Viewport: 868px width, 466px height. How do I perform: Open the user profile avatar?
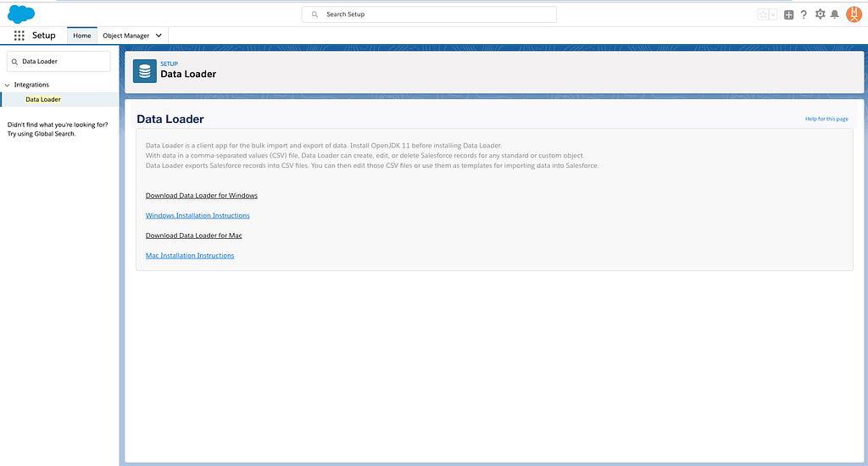pyautogui.click(x=854, y=14)
